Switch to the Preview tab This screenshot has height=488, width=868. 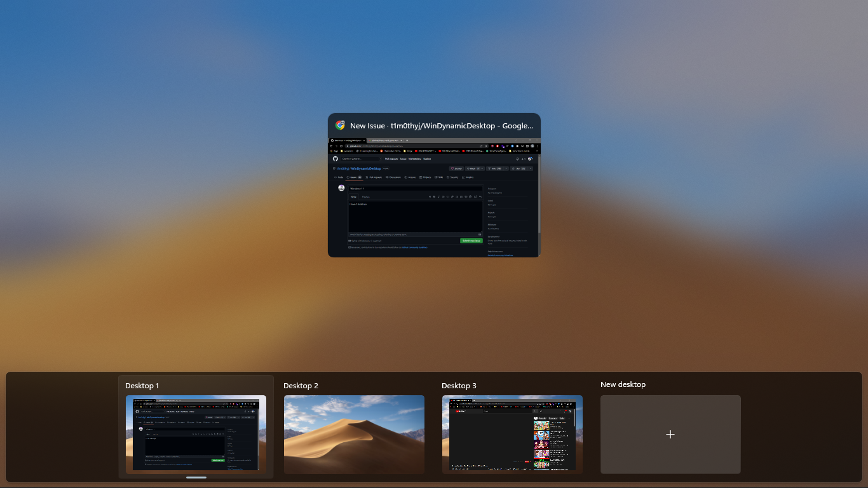(365, 197)
